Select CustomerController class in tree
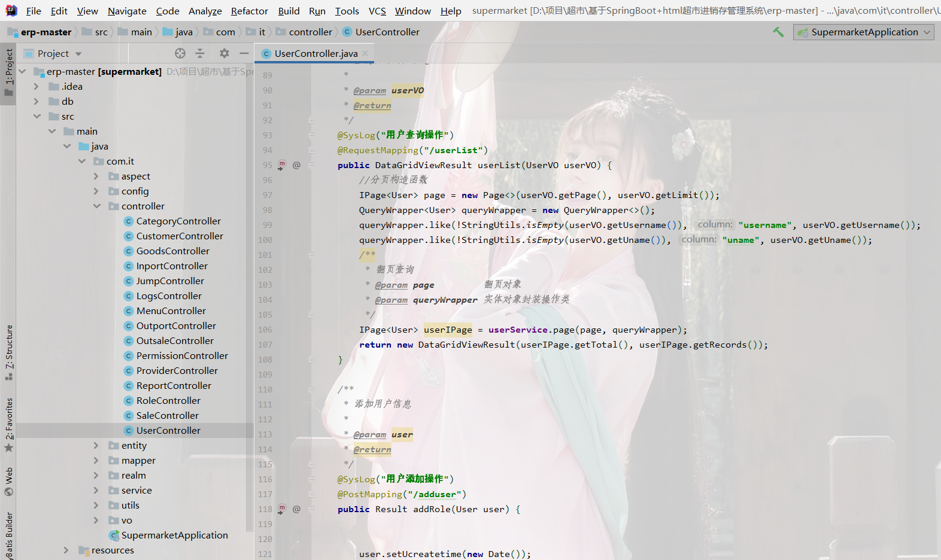 point(180,236)
